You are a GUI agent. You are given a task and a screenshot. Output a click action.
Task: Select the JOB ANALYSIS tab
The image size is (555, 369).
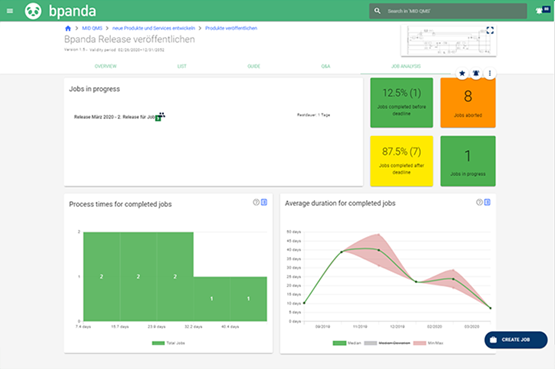coord(406,66)
